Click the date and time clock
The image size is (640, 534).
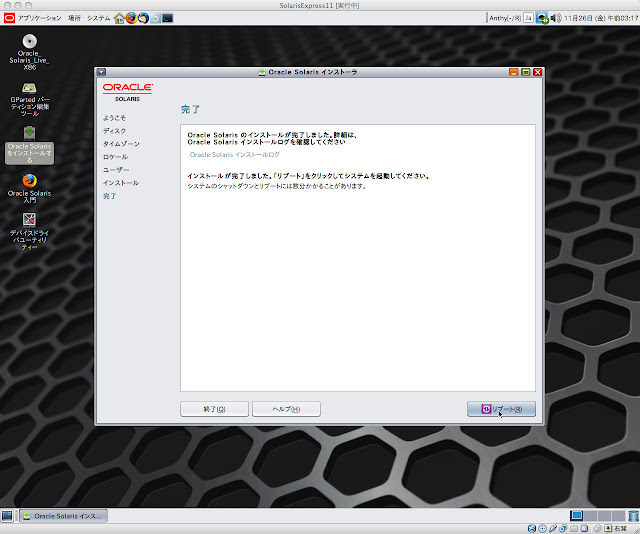tap(601, 18)
